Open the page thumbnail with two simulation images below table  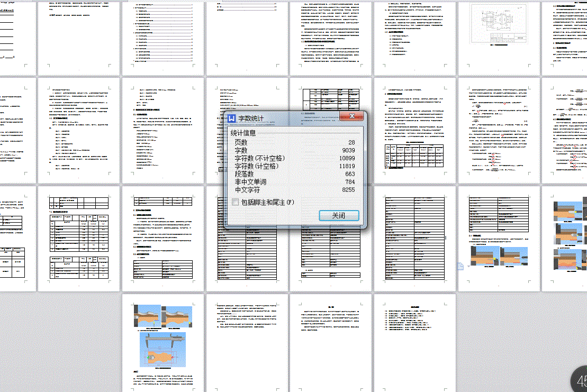coord(499,239)
